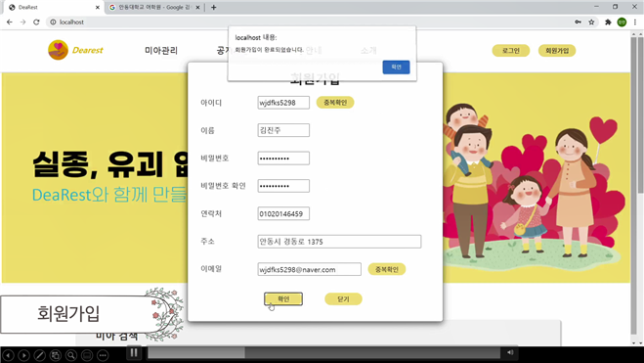This screenshot has width=644, height=363.
Task: Open the saved password key icon
Action: [x=578, y=23]
